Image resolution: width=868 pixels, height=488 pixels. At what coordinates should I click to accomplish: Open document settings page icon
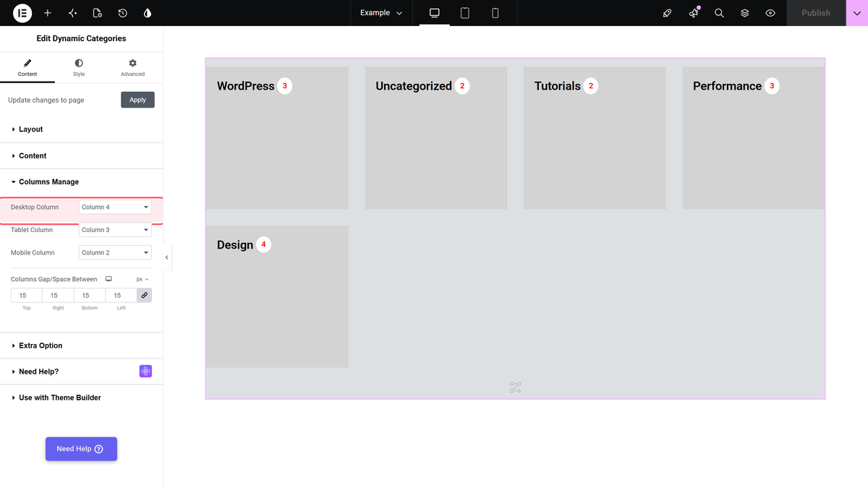(98, 13)
